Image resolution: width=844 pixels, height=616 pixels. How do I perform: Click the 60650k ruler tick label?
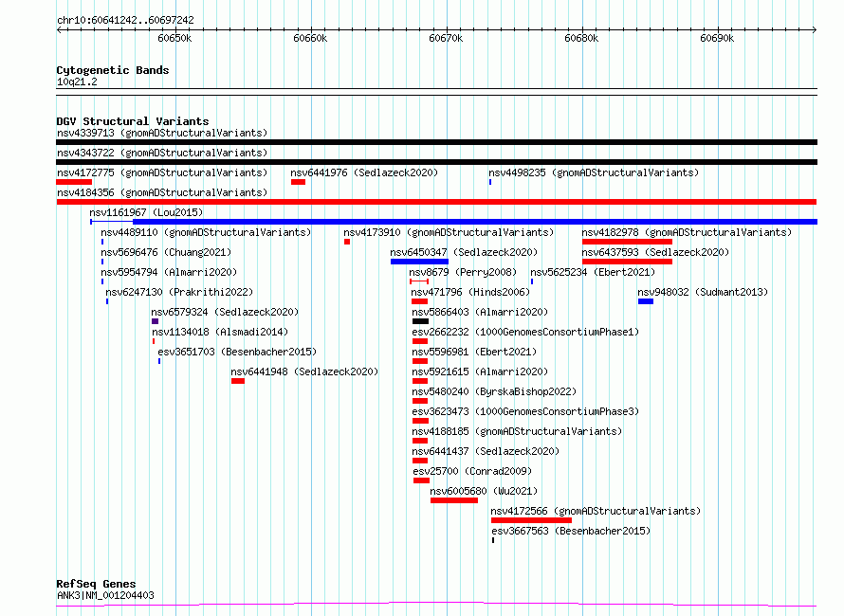pos(174,38)
